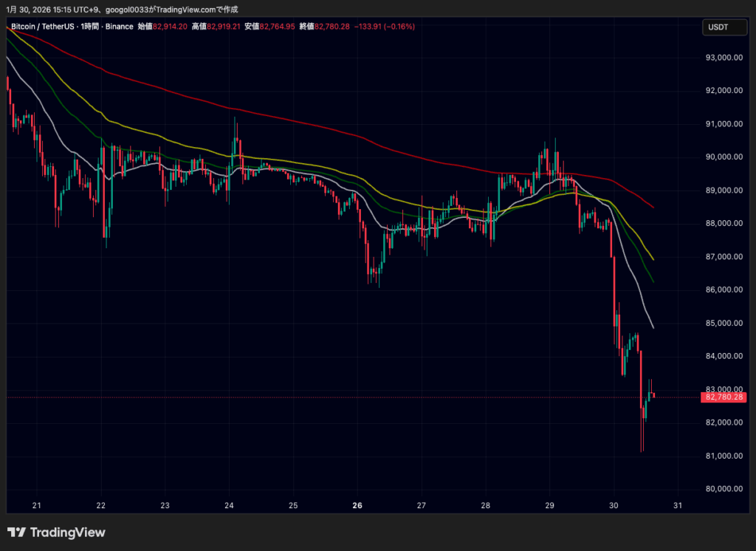
Task: Click the 高値 82,919.21 high value
Action: [x=216, y=27]
